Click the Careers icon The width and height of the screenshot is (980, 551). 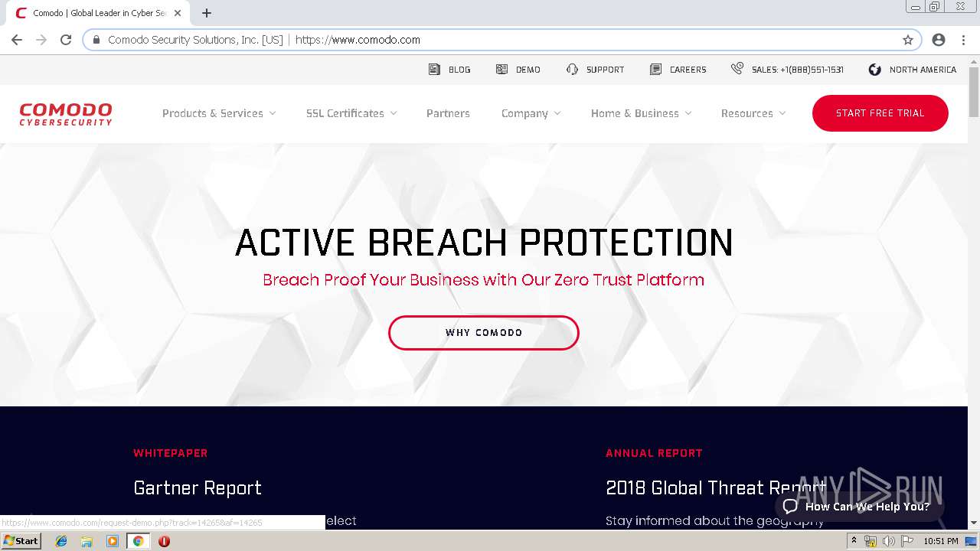click(x=655, y=69)
